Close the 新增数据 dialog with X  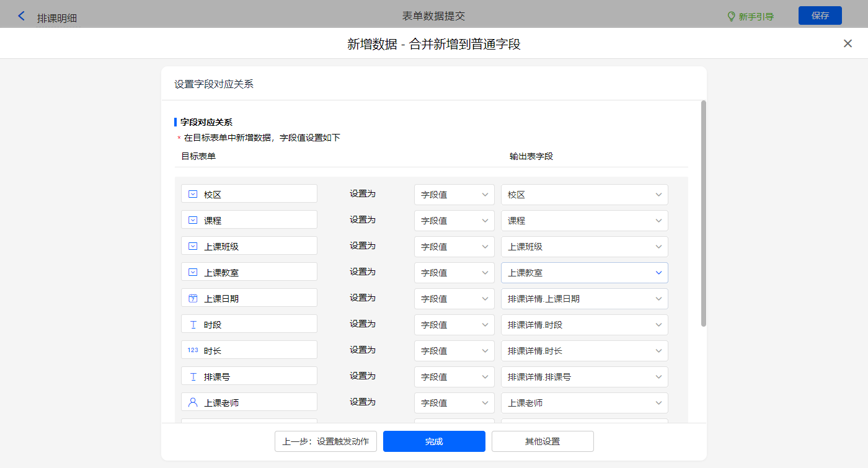848,43
